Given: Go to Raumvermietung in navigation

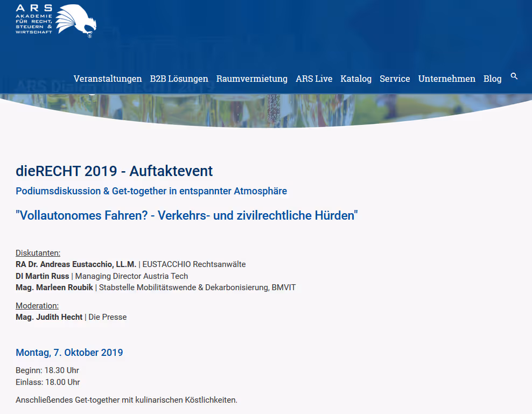Looking at the screenshot, I should [x=252, y=79].
